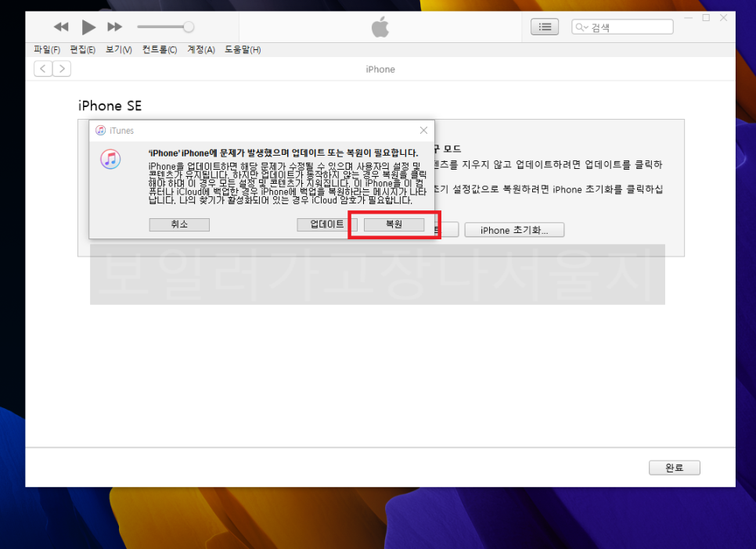Open the 도움말(H) menu
The image size is (756, 549).
243,49
